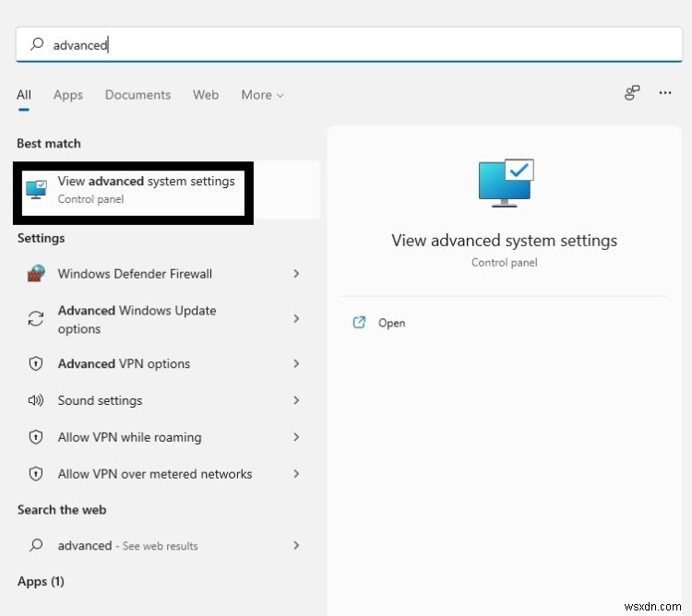
Task: Click Open in the preview pane
Action: (391, 323)
